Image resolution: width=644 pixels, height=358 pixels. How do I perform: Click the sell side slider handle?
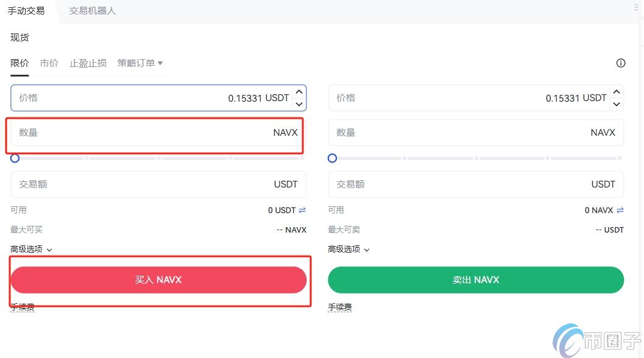coord(332,158)
